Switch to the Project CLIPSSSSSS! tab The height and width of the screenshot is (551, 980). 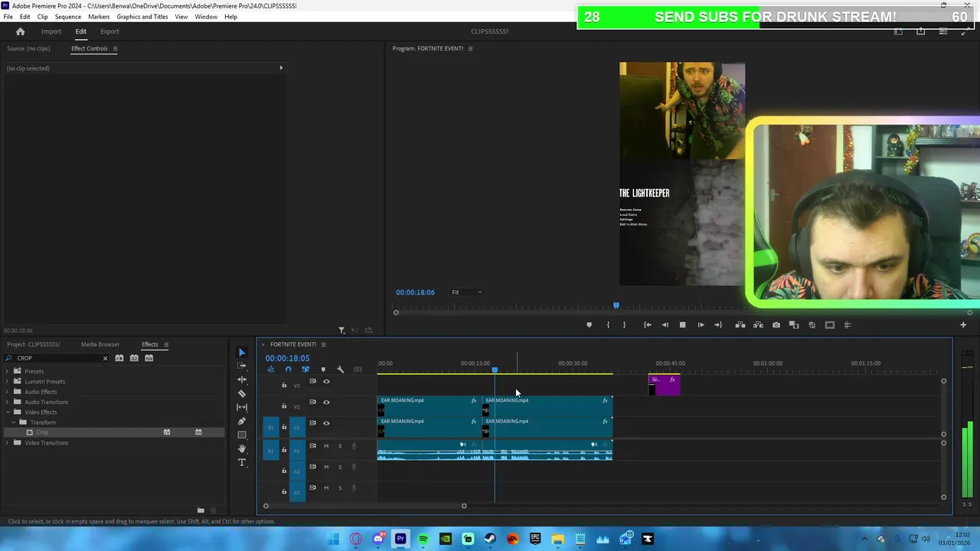(34, 344)
